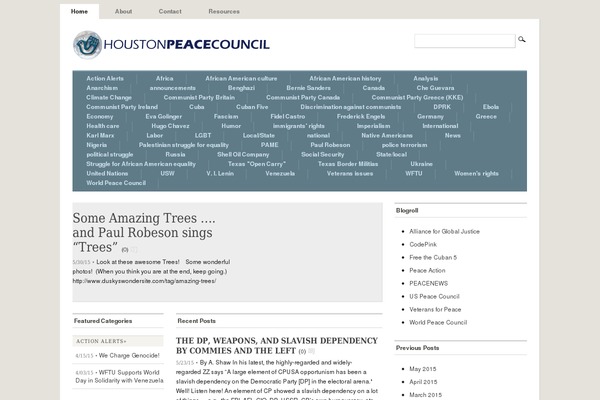Visit the Peace Action blogroll link
Screen dimensions: 600x400
coord(427,271)
